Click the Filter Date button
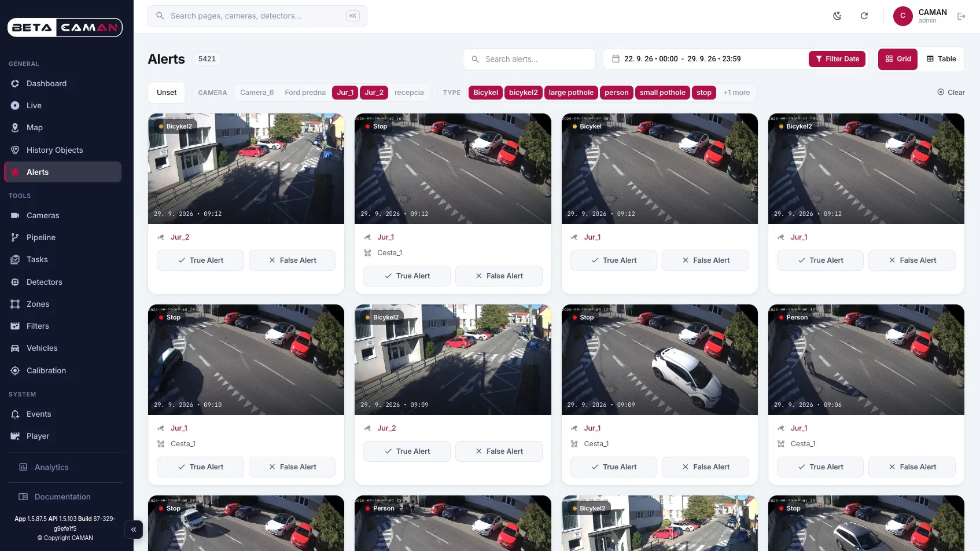The width and height of the screenshot is (980, 551). [x=837, y=59]
